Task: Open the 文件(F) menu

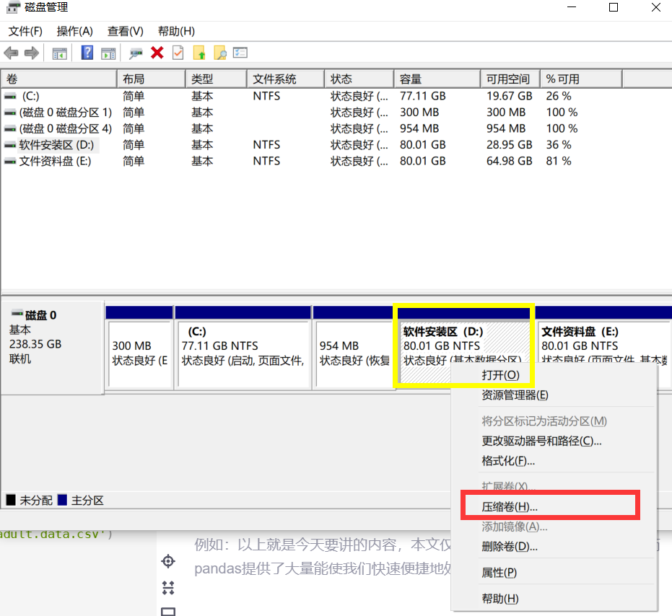Action: click(x=25, y=31)
